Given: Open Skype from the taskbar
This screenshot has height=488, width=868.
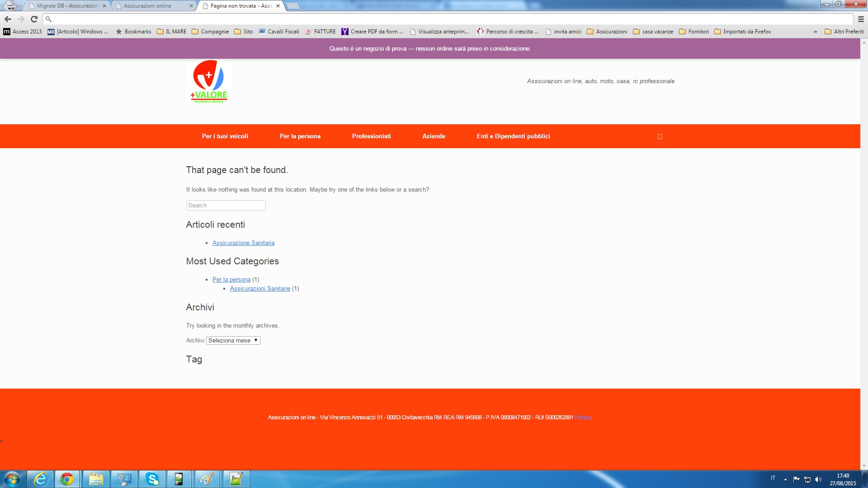Looking at the screenshot, I should [x=152, y=479].
